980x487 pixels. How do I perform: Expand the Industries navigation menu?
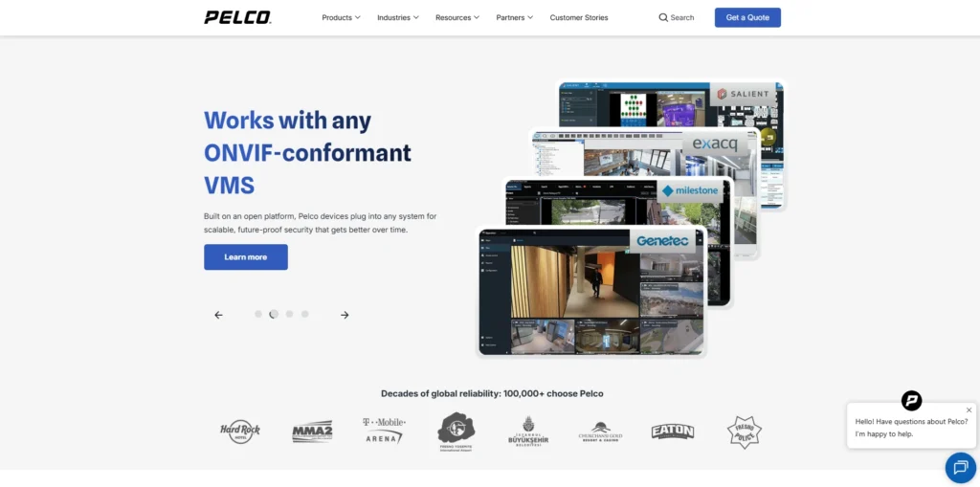[398, 17]
